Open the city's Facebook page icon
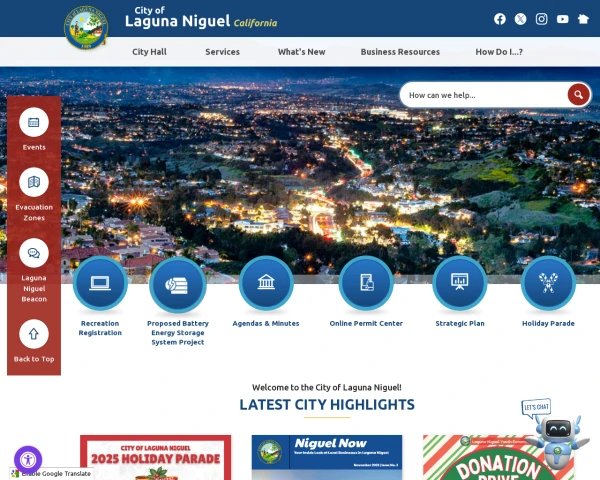600x480 pixels. 499,19
